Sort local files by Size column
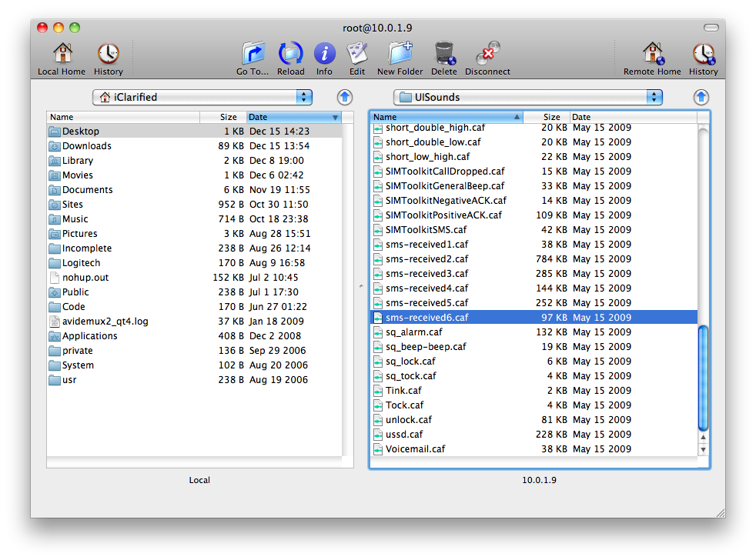This screenshot has height=560, width=756. tap(223, 117)
